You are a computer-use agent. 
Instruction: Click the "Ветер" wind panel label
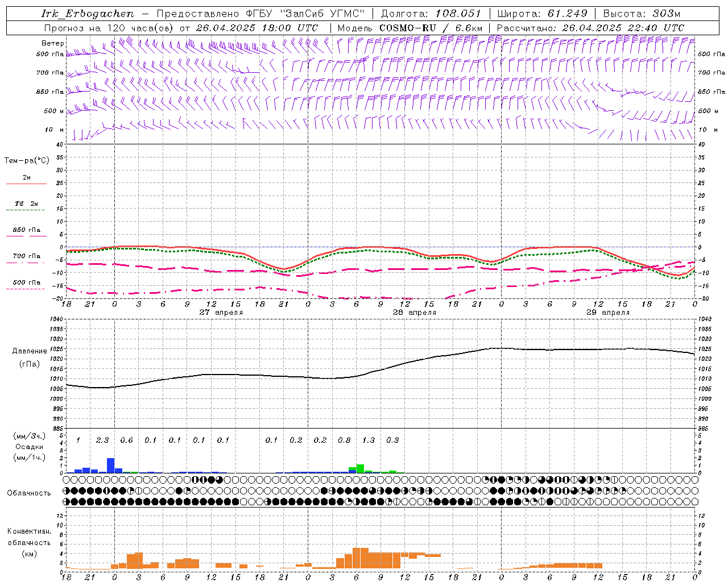click(x=52, y=43)
